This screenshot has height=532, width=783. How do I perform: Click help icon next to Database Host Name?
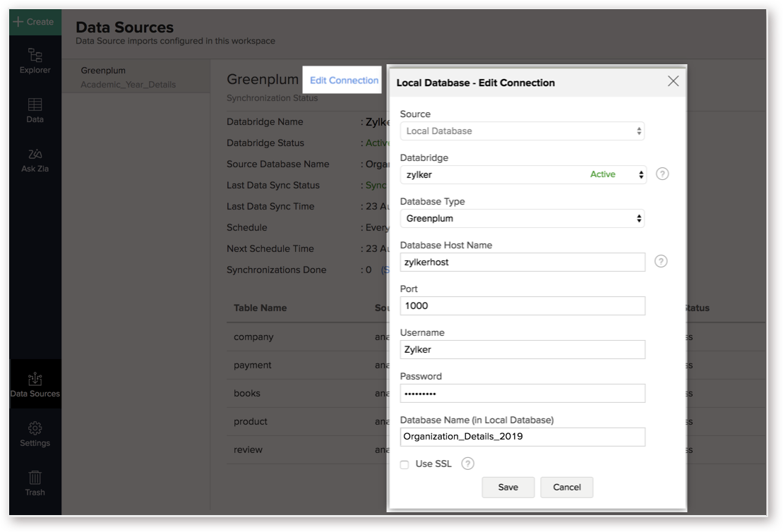661,261
